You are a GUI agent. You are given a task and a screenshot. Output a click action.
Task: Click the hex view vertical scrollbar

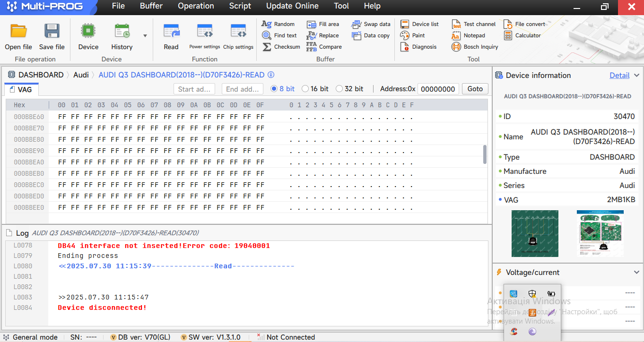[x=485, y=154]
